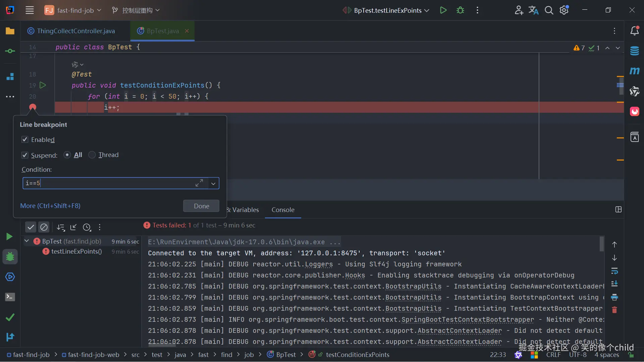Click CRLF line separator status item

[x=553, y=355]
